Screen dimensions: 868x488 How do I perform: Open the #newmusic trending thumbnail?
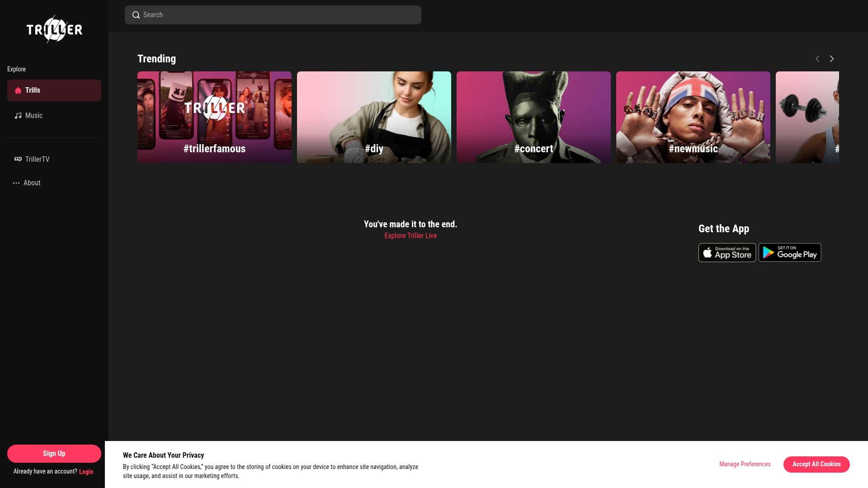point(693,117)
